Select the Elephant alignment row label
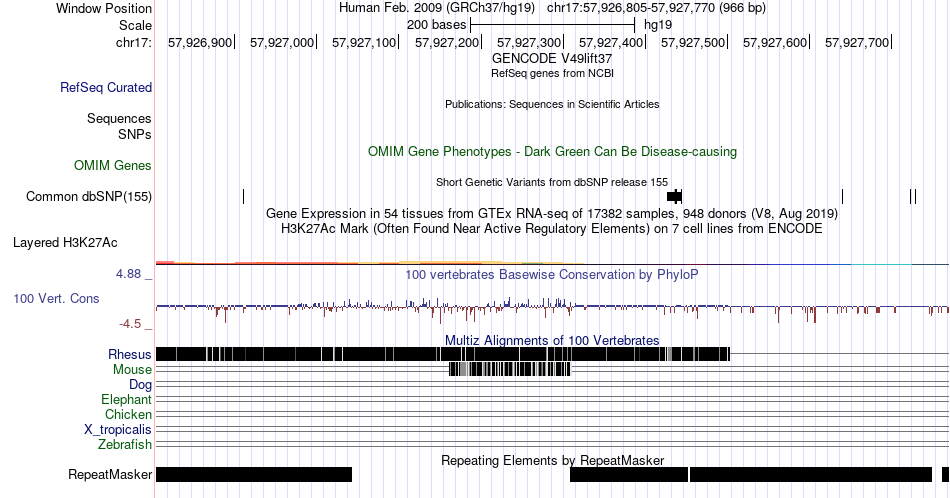 coord(126,399)
